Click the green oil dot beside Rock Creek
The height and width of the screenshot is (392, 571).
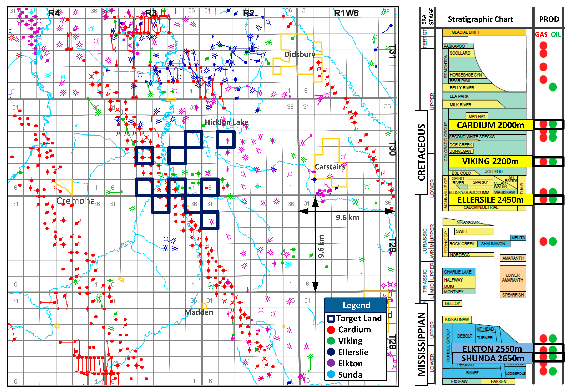click(x=553, y=242)
